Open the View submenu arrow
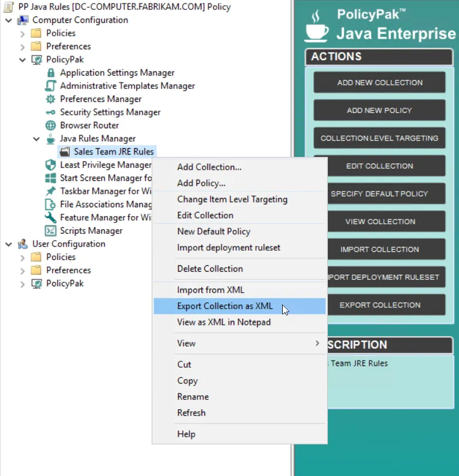 pyautogui.click(x=317, y=343)
